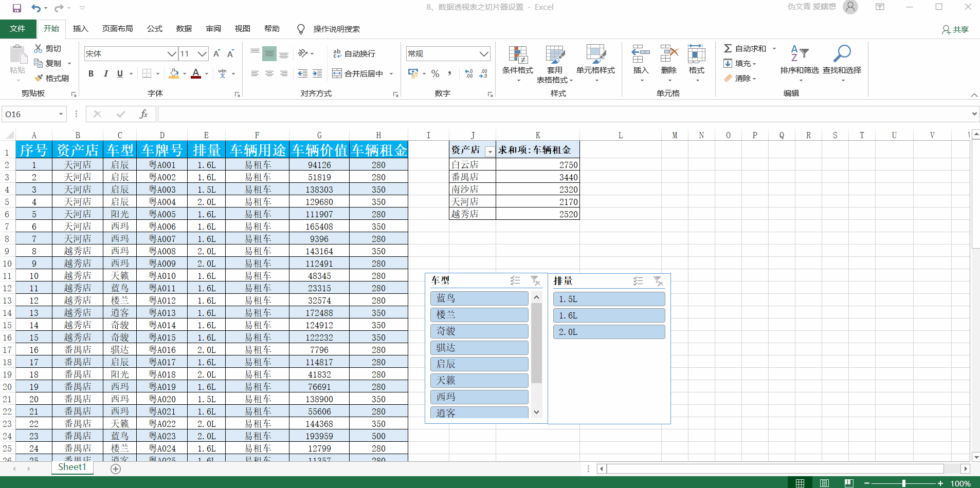This screenshot has height=488, width=980.
Task: Switch to the Page Layout (页面布局) tab
Action: [118, 29]
